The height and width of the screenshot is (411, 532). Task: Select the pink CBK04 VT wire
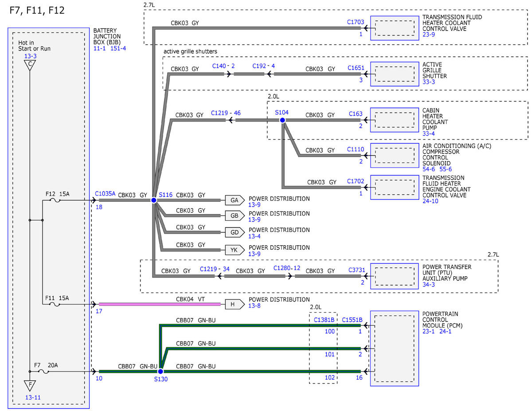(x=160, y=304)
